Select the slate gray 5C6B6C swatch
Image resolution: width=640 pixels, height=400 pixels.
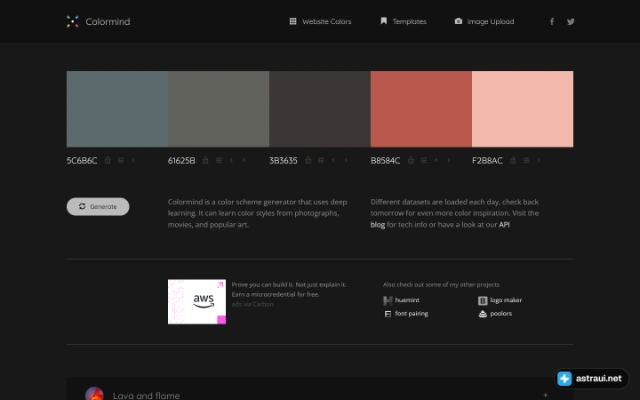click(117, 109)
